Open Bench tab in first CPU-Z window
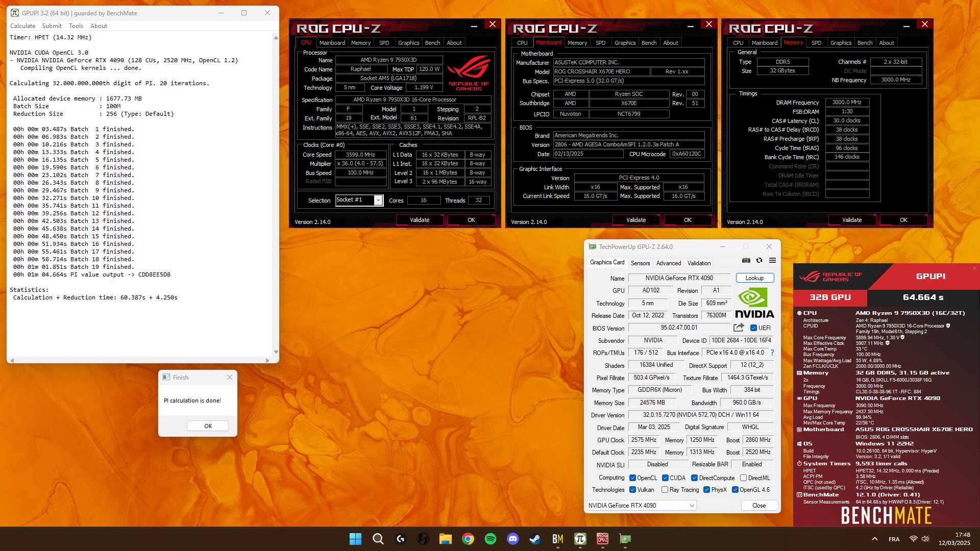 (x=432, y=43)
